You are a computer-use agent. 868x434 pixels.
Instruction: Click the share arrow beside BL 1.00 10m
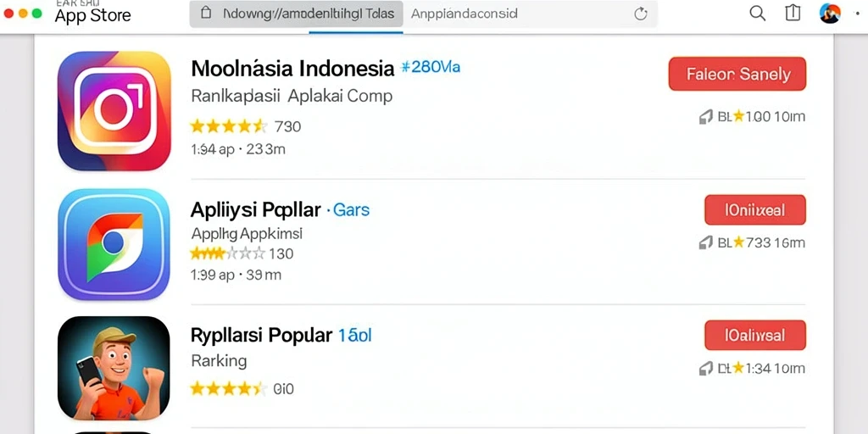706,117
